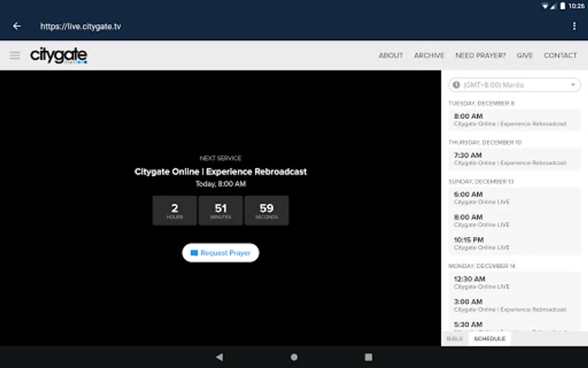Open the GIVE page

click(x=525, y=55)
